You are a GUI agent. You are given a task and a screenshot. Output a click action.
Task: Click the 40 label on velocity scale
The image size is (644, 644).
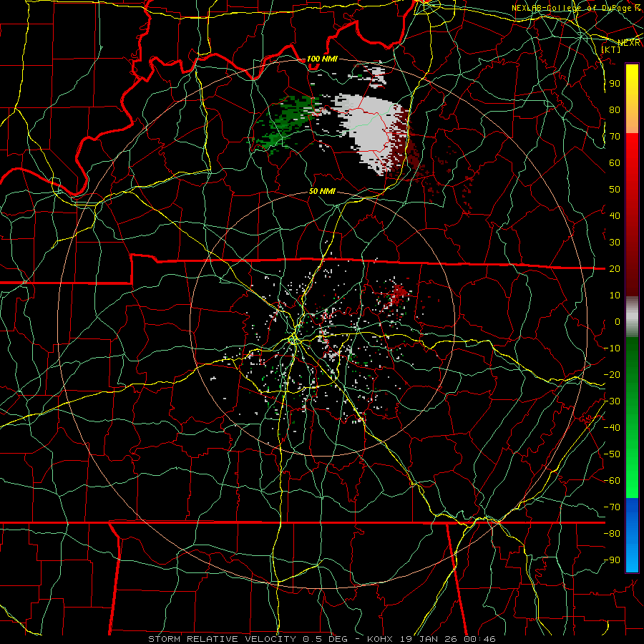coord(615,216)
